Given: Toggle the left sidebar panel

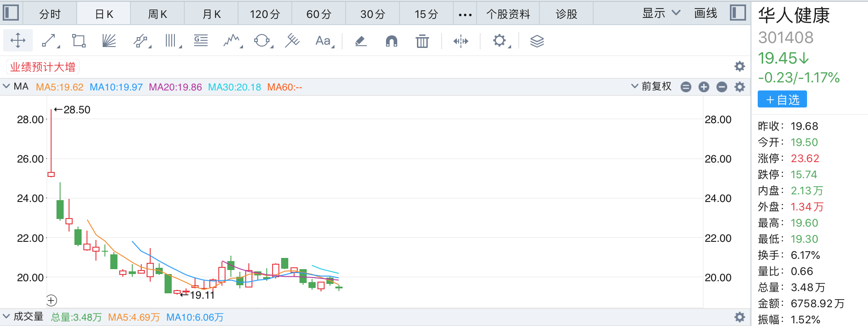Looking at the screenshot, I should click(11, 13).
